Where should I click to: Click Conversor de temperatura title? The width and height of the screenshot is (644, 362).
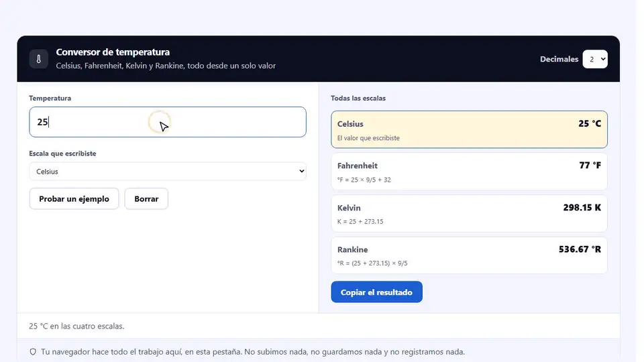(113, 52)
